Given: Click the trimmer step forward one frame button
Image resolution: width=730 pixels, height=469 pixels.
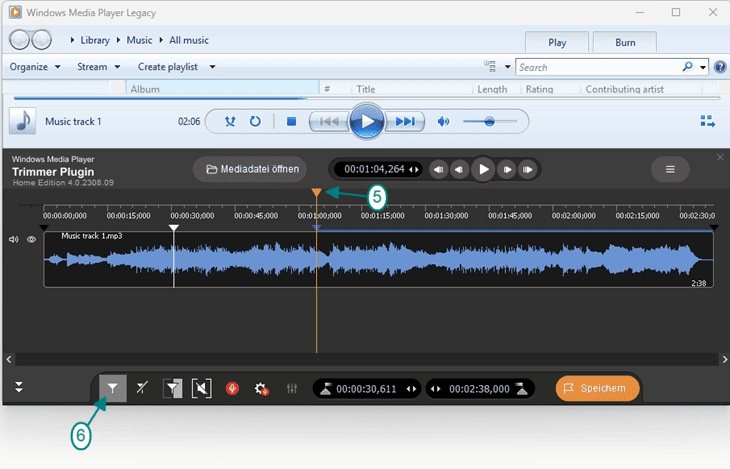Looking at the screenshot, I should 507,170.
